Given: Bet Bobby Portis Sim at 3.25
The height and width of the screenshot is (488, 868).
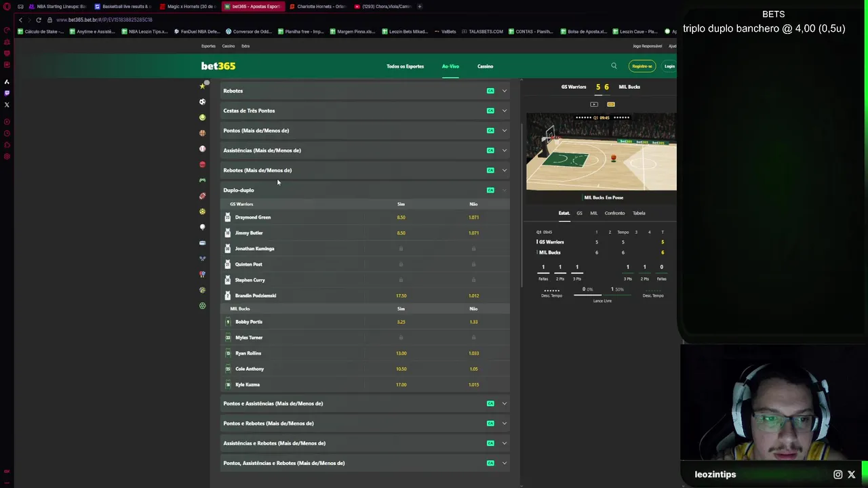Looking at the screenshot, I should pos(401,321).
